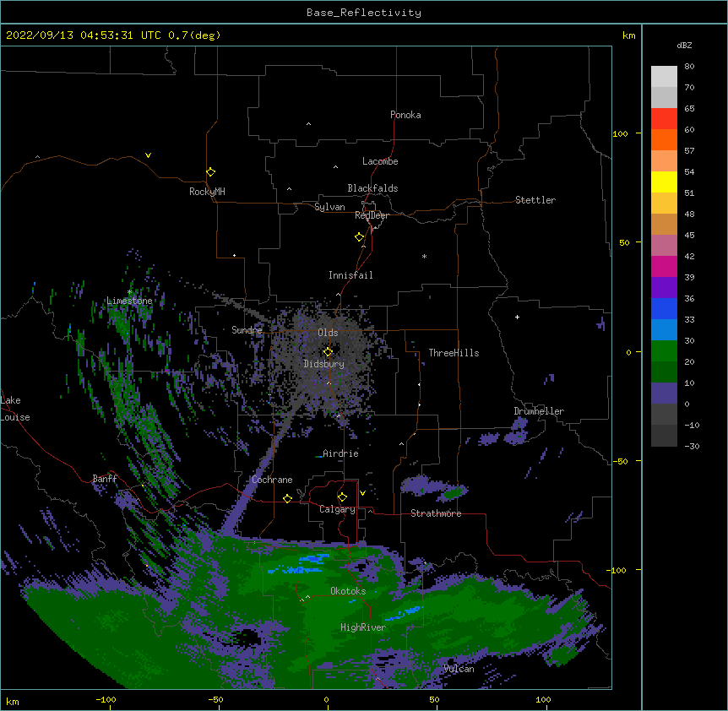The height and width of the screenshot is (711, 728).
Task: Click the magenta 39–42 dBZ legend swatch
Action: 664,266
